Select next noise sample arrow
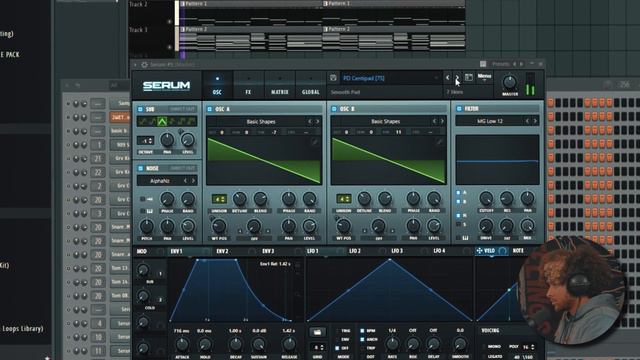The width and height of the screenshot is (640, 360). click(x=193, y=181)
